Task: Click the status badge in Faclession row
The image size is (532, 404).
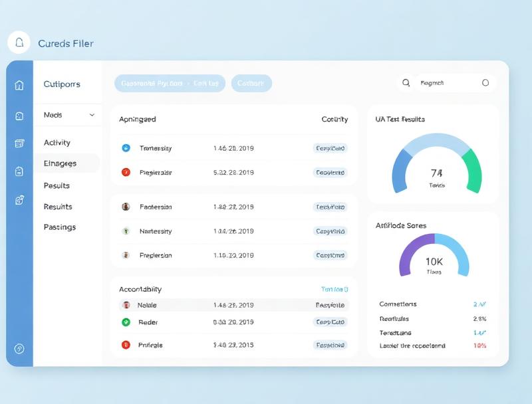Action: click(x=330, y=207)
